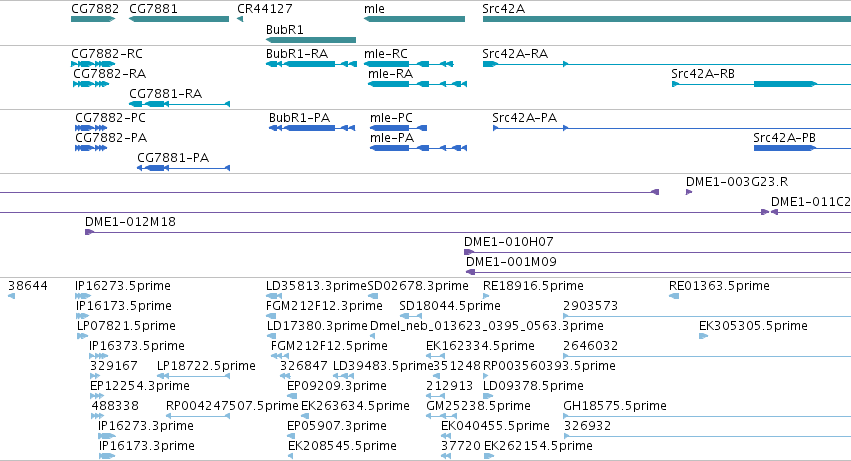Click the EP05907.3prime EST label
The height and width of the screenshot is (461, 851).
pyautogui.click(x=336, y=426)
